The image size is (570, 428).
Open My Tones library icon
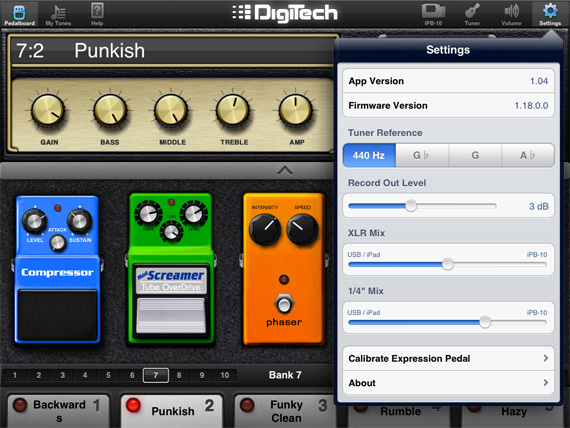(x=58, y=15)
